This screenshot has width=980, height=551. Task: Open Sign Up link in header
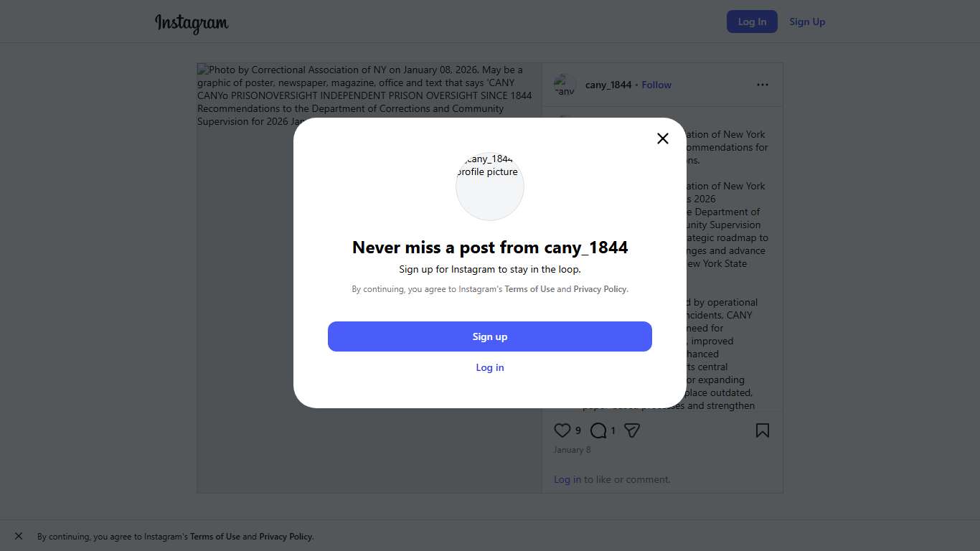click(807, 22)
